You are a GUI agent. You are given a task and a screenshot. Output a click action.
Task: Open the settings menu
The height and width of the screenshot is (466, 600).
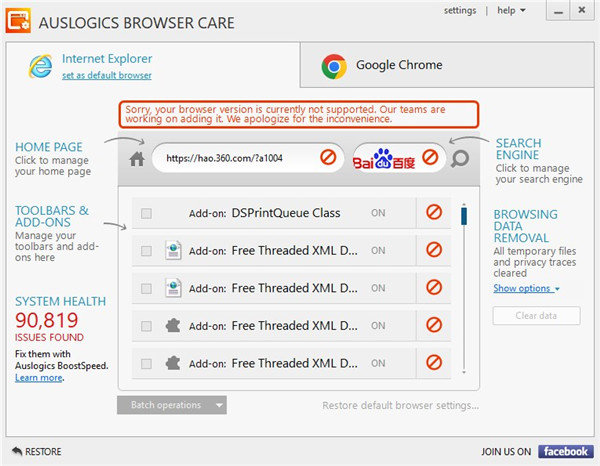coord(460,10)
